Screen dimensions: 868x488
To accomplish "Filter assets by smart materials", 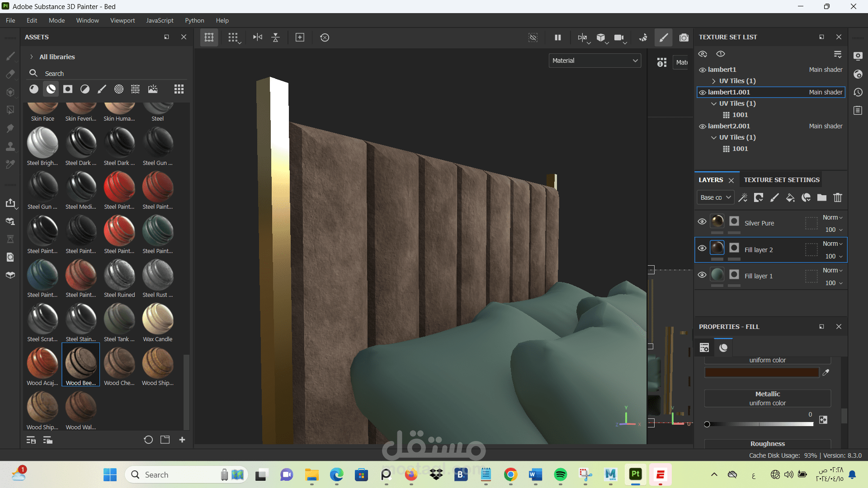I will (x=51, y=89).
